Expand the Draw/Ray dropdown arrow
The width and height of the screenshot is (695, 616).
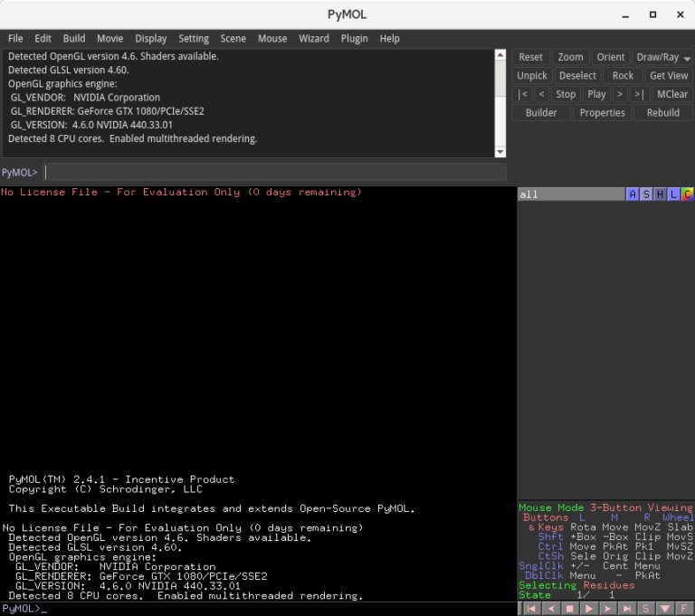pos(687,58)
